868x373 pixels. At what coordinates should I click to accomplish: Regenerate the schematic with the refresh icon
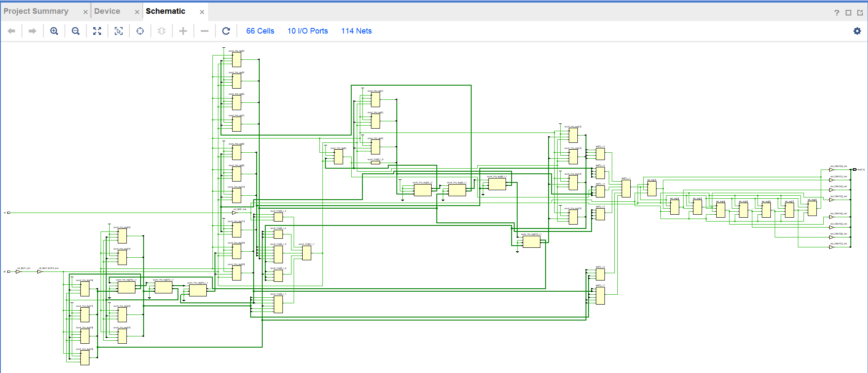[226, 31]
